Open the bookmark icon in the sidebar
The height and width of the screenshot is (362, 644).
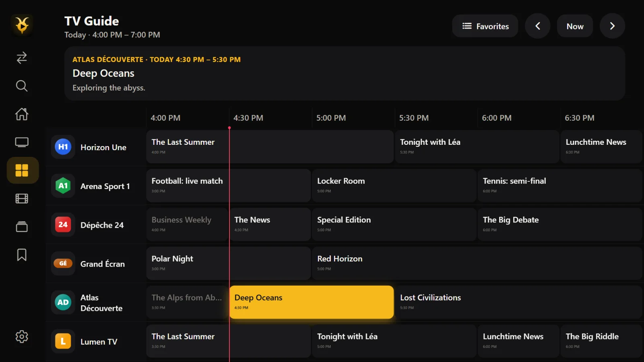(x=22, y=255)
